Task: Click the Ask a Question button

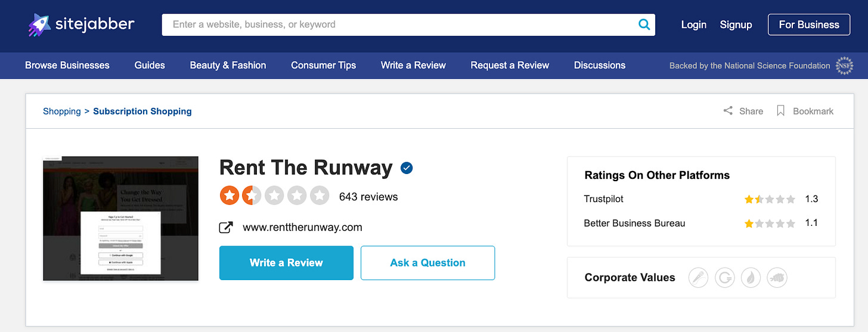Action: [x=428, y=263]
